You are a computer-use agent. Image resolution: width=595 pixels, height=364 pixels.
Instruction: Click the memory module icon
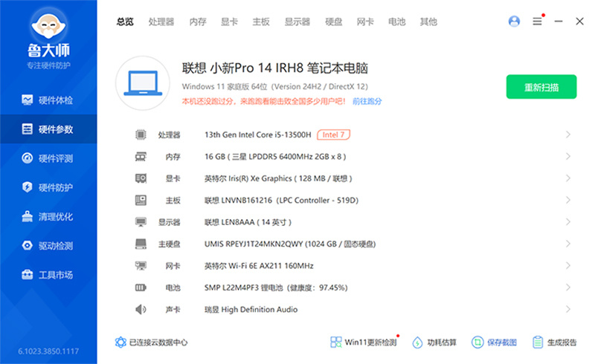(141, 157)
